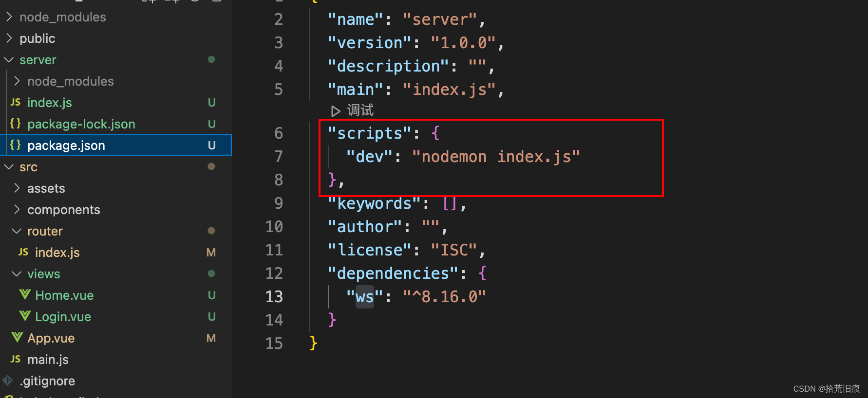Click "nodemon index.js" script value

[x=496, y=157]
